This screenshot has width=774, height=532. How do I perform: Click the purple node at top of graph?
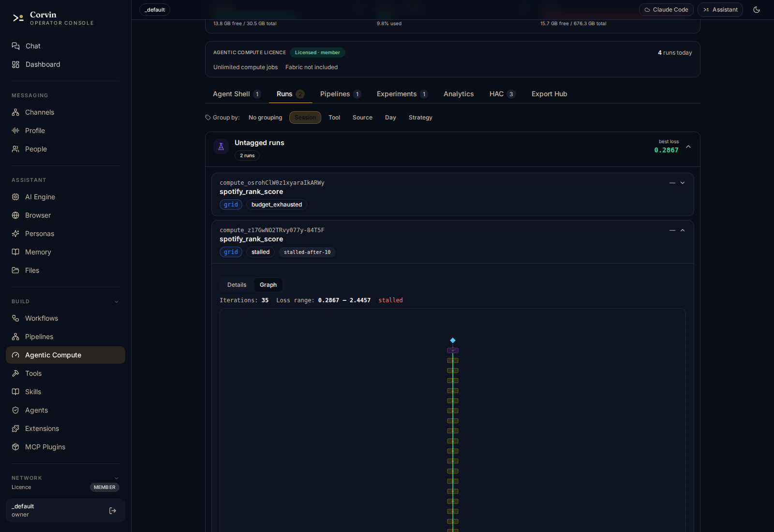[453, 350]
